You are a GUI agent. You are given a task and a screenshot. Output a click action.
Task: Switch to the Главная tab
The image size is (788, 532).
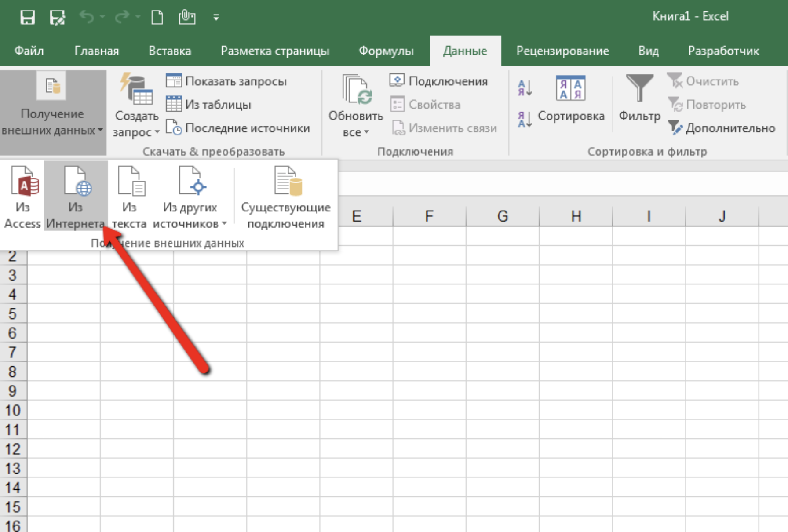97,51
